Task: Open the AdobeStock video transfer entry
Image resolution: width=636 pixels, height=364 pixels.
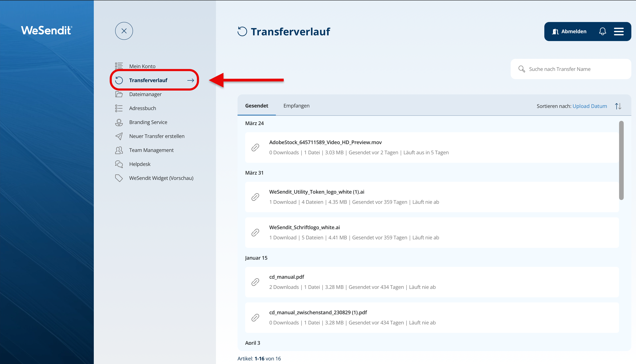Action: tap(325, 142)
